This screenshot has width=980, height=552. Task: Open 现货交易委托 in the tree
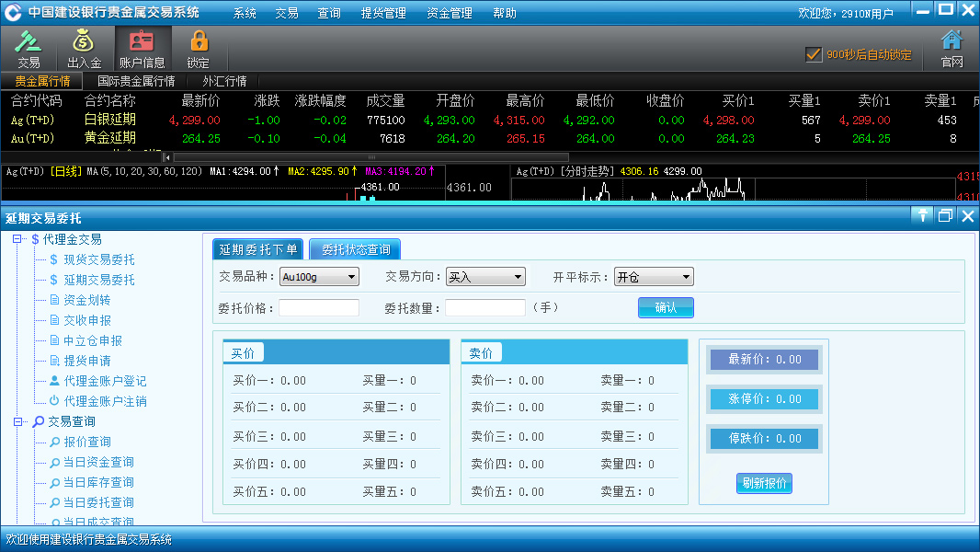99,259
